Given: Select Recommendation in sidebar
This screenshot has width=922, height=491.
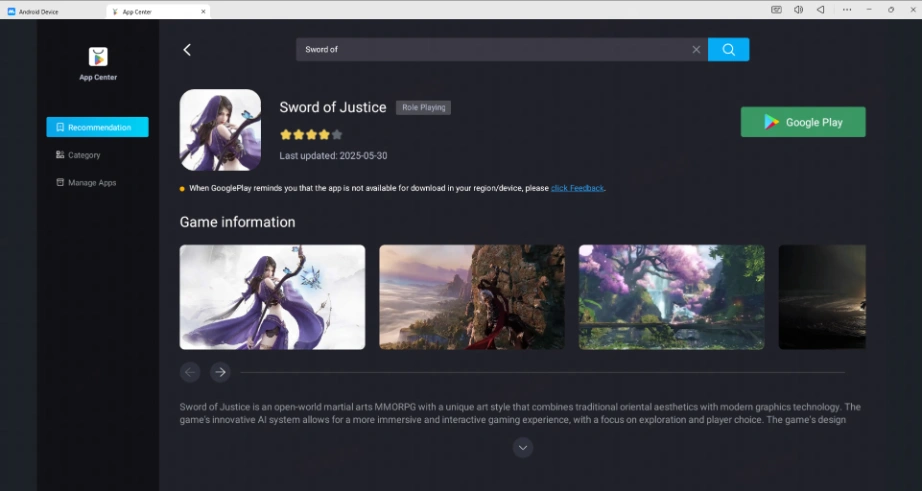Looking at the screenshot, I should 98,127.
